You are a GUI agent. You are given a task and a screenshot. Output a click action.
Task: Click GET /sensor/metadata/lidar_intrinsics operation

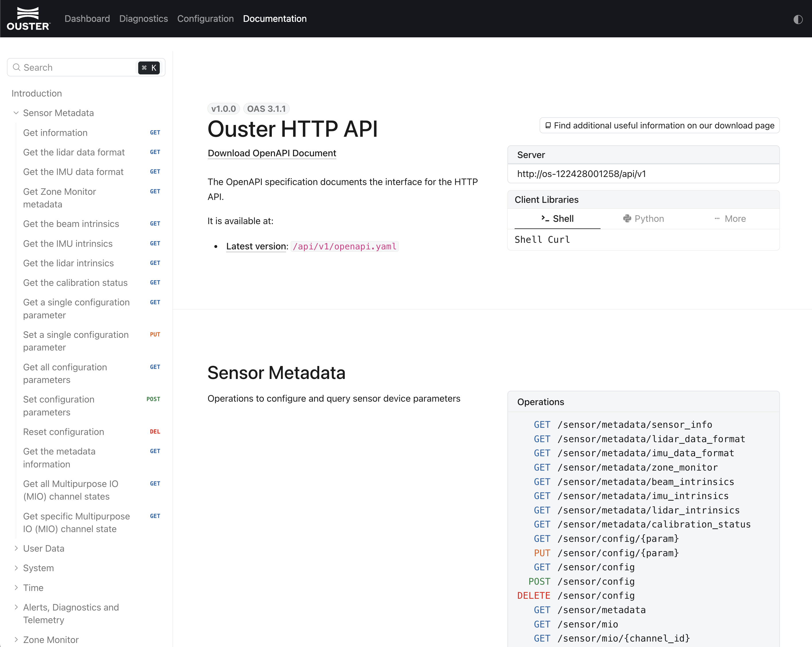pos(637,510)
